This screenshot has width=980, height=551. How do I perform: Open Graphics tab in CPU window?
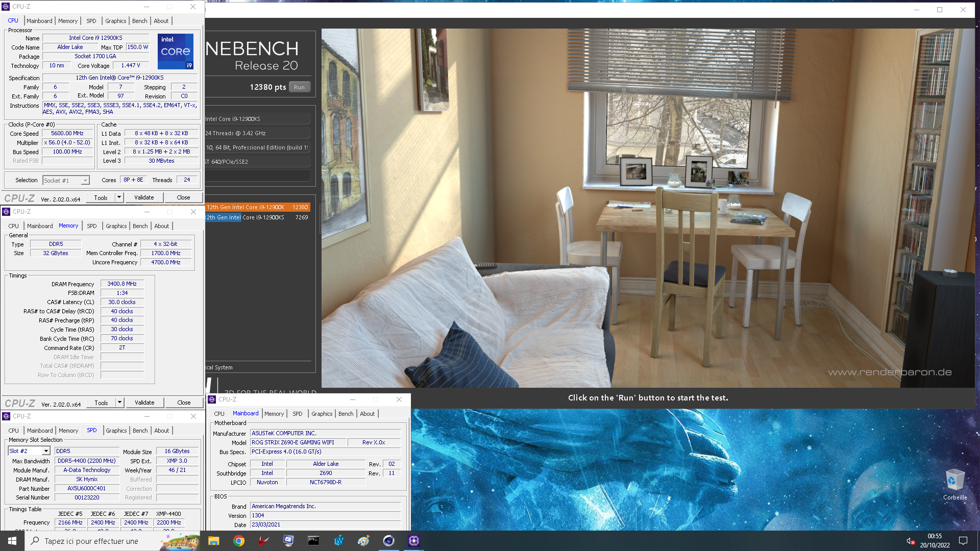pos(115,21)
